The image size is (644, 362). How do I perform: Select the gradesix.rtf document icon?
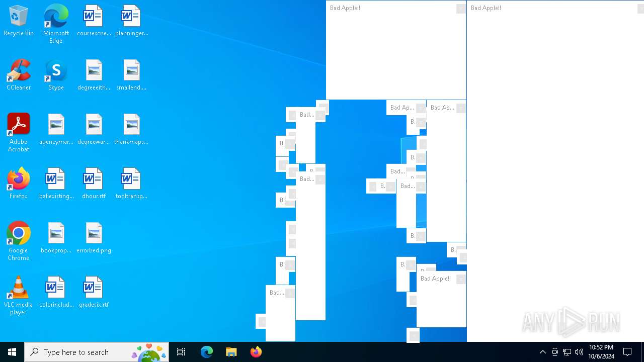pos(94,293)
